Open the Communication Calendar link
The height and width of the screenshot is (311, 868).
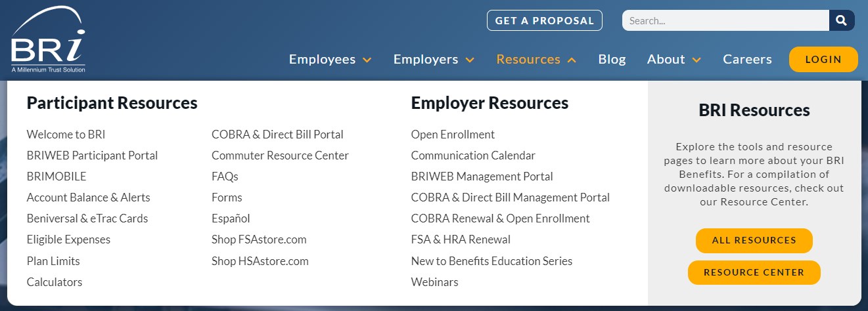473,155
